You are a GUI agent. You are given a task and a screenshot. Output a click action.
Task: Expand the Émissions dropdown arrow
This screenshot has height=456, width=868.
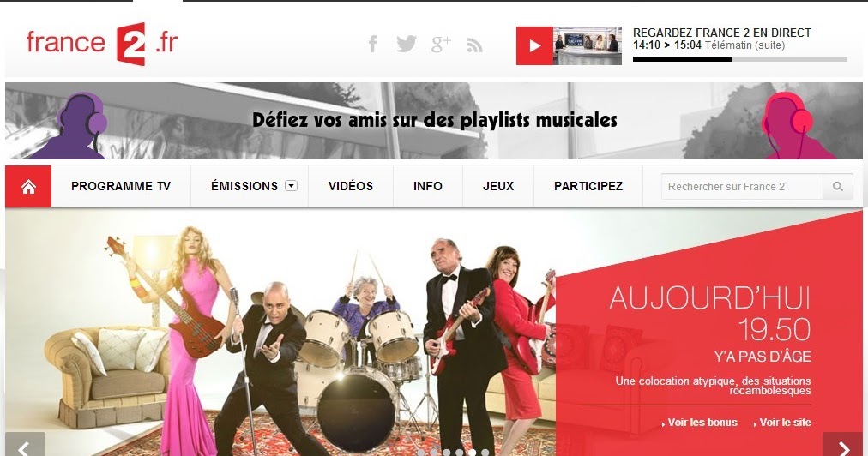click(291, 186)
